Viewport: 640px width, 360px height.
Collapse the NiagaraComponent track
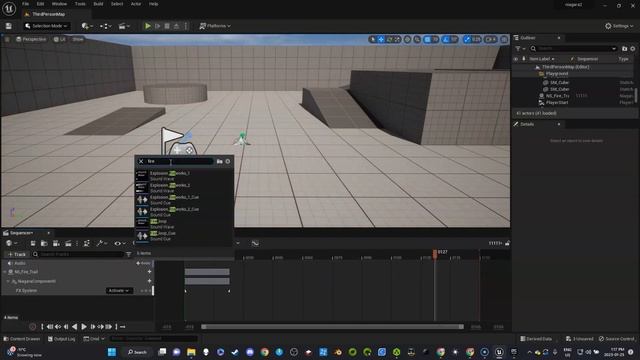click(x=8, y=282)
